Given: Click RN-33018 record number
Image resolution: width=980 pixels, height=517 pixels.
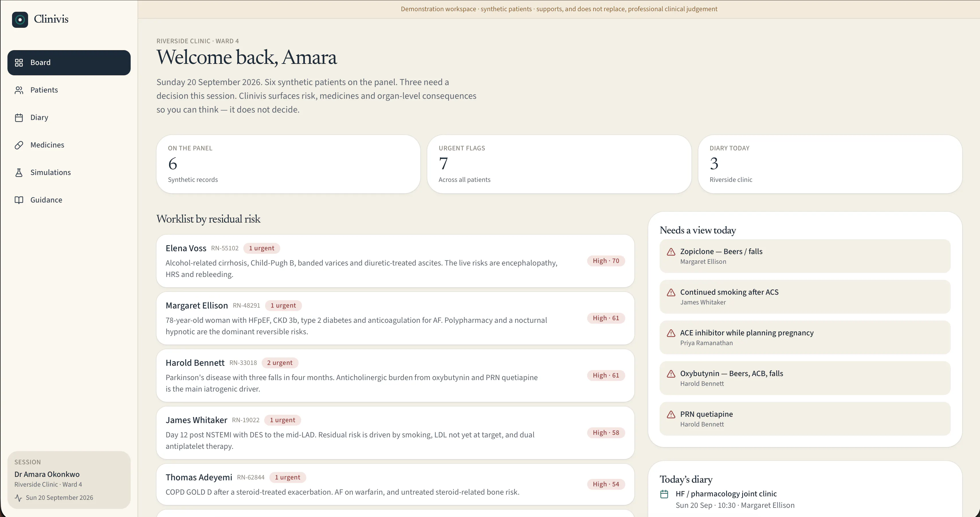Looking at the screenshot, I should 243,363.
